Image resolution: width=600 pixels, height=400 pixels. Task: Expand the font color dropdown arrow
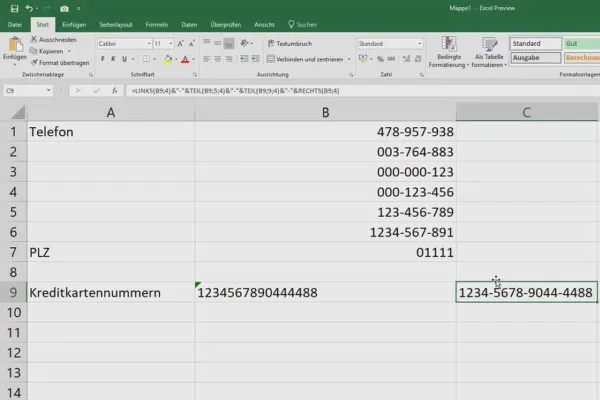[x=193, y=59]
